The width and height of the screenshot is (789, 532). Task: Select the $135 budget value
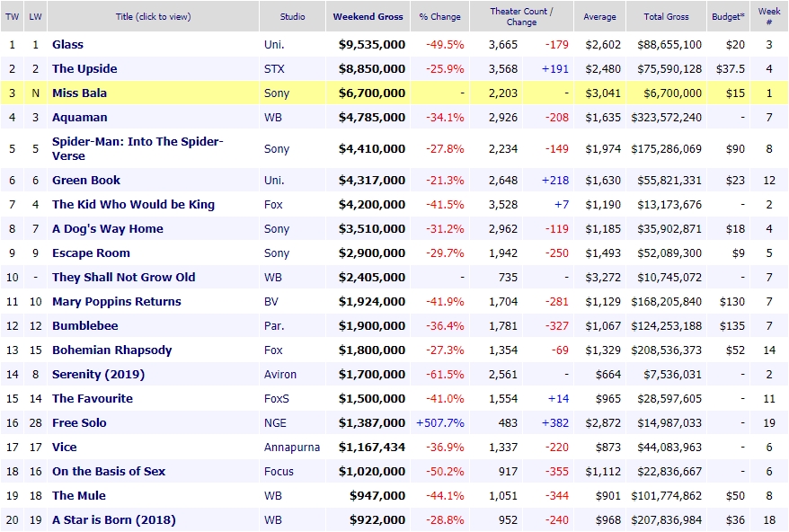(x=732, y=325)
